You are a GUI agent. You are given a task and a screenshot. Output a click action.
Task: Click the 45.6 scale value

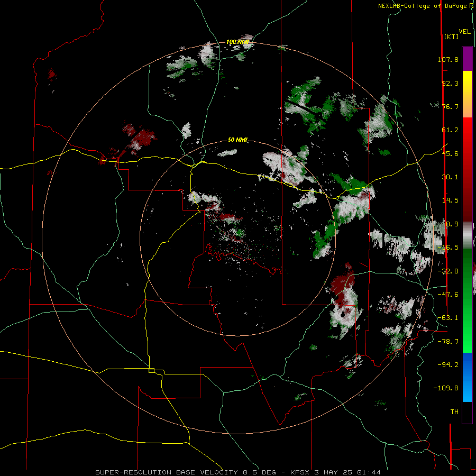click(450, 153)
